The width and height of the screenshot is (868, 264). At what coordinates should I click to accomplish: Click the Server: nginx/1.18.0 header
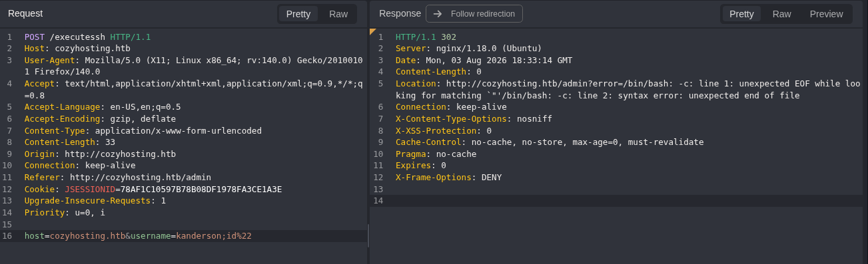tap(468, 49)
